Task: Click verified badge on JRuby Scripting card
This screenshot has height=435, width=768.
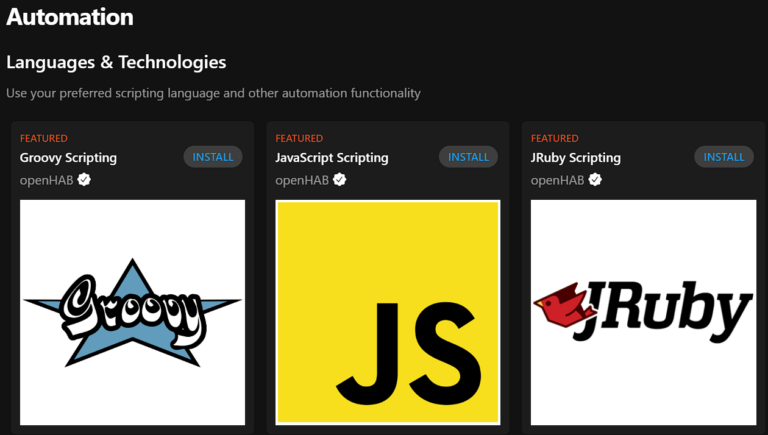Action: pos(595,180)
